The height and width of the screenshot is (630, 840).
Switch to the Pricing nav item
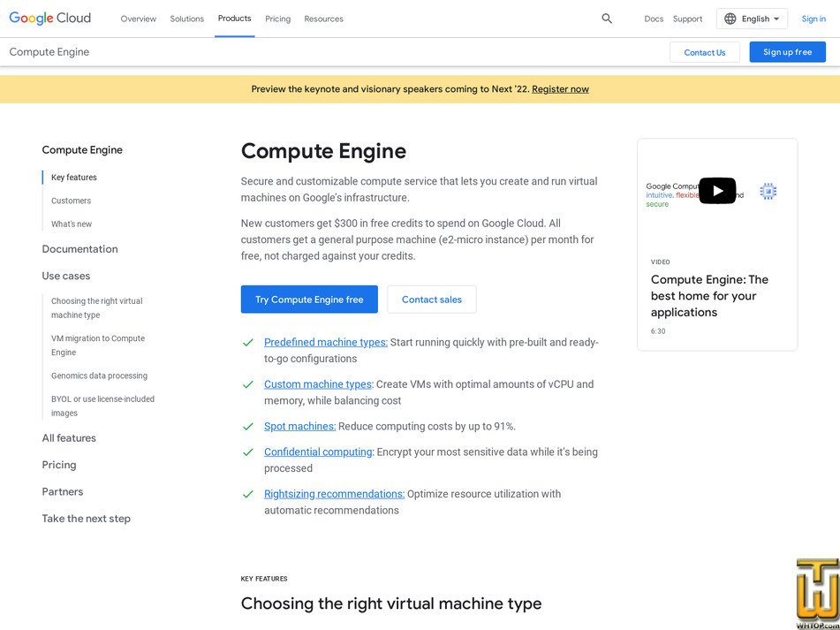tap(277, 18)
